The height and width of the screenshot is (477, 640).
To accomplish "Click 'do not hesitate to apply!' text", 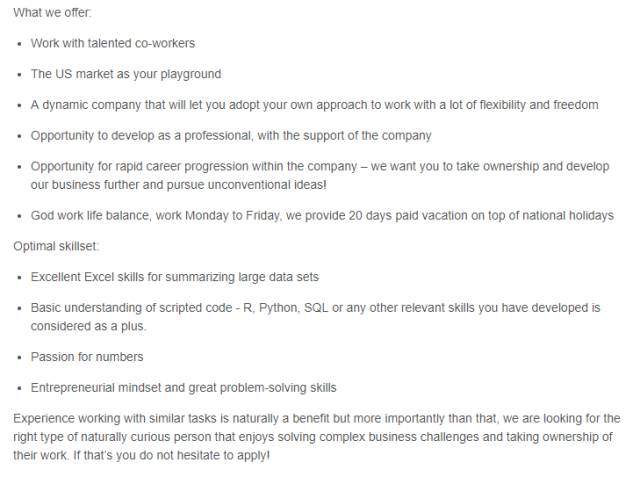I will [x=204, y=455].
